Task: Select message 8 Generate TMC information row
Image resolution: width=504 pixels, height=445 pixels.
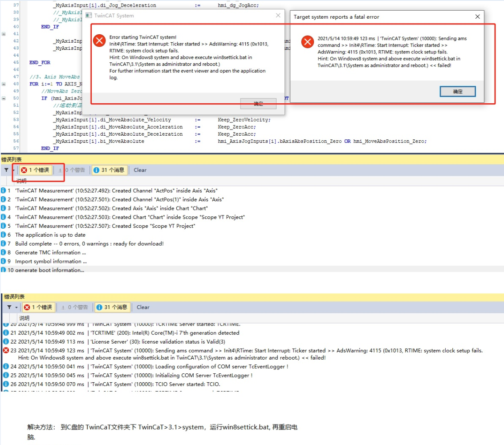Action: 252,253
